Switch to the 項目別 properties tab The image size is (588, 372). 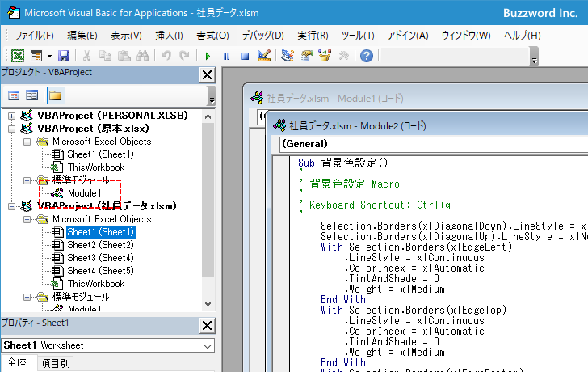pos(56,363)
